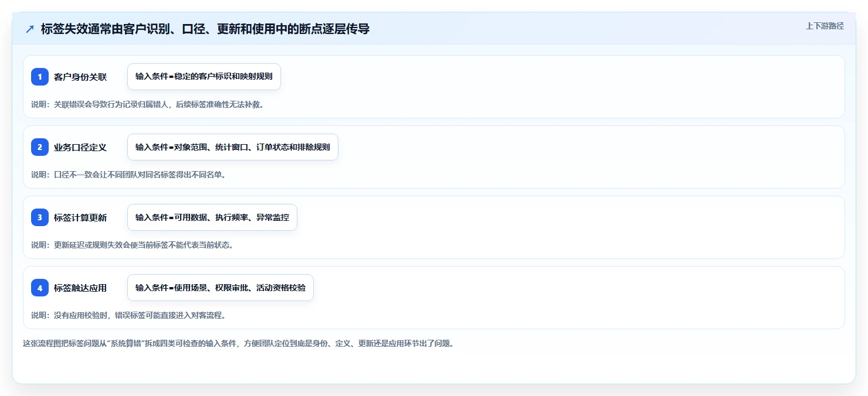Click the 客户身份关联 step title
The width and height of the screenshot is (868, 396).
80,77
